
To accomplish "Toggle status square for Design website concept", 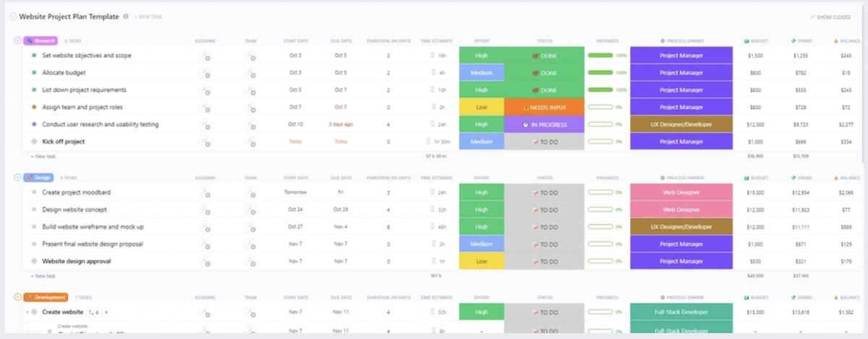I will [34, 210].
